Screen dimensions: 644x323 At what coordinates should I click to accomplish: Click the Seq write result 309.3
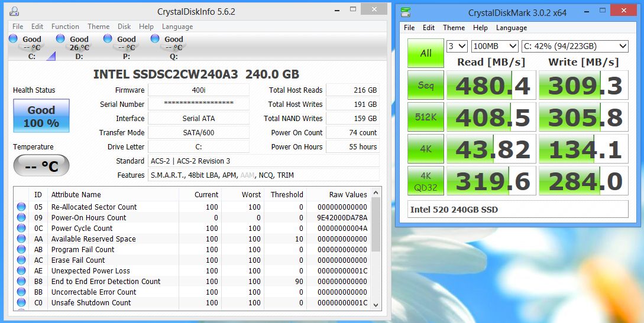[584, 85]
